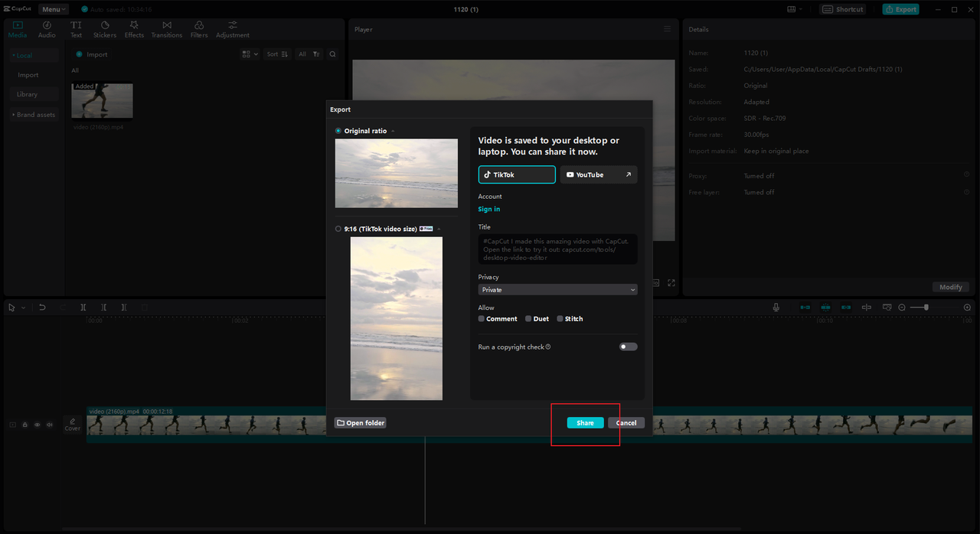Select Original ratio radio button
This screenshot has width=980, height=534.
[x=338, y=131]
